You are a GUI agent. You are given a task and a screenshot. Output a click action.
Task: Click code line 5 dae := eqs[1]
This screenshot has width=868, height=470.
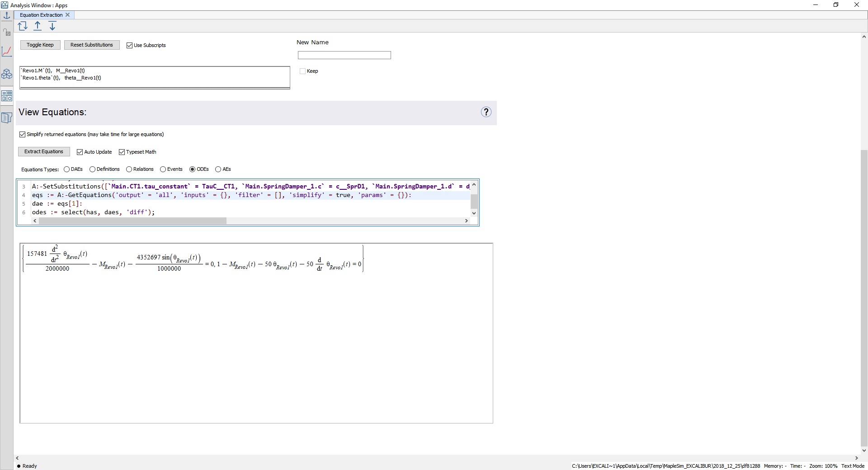[x=57, y=204]
